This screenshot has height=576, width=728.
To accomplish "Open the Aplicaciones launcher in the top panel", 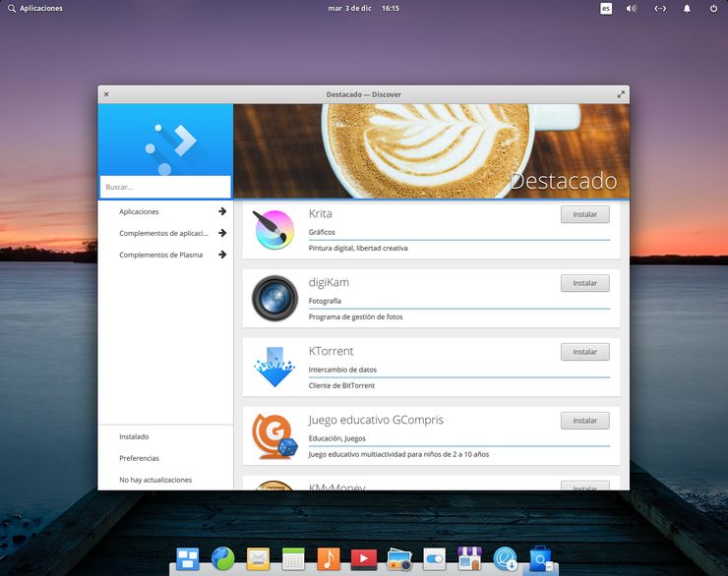I will click(x=35, y=8).
